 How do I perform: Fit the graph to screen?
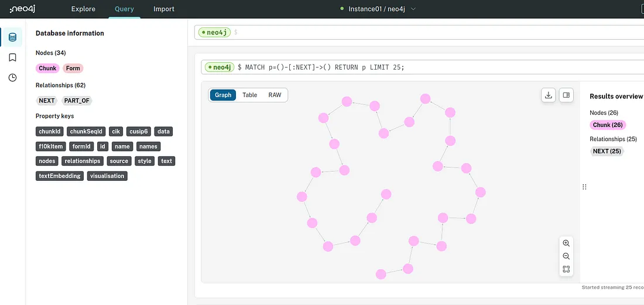[566, 269]
